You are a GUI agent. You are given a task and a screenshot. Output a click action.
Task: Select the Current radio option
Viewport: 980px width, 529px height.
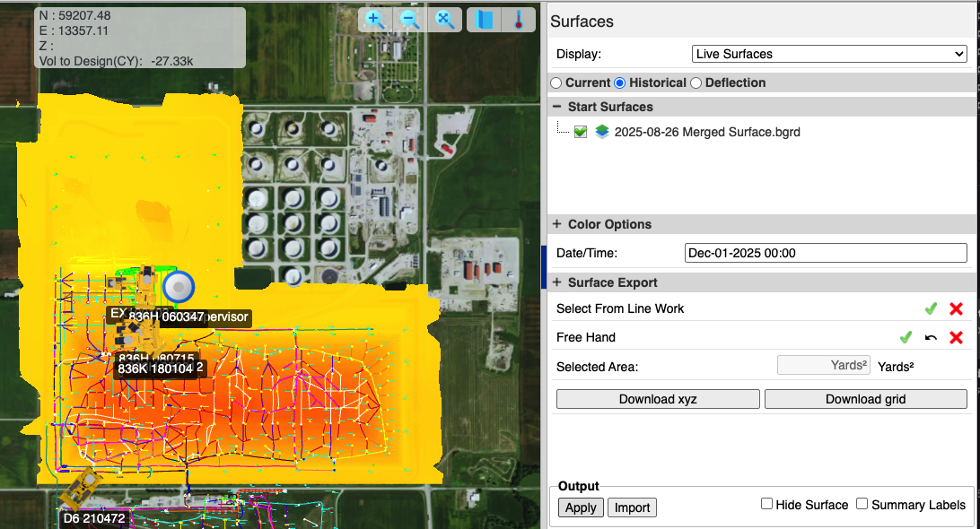click(556, 83)
